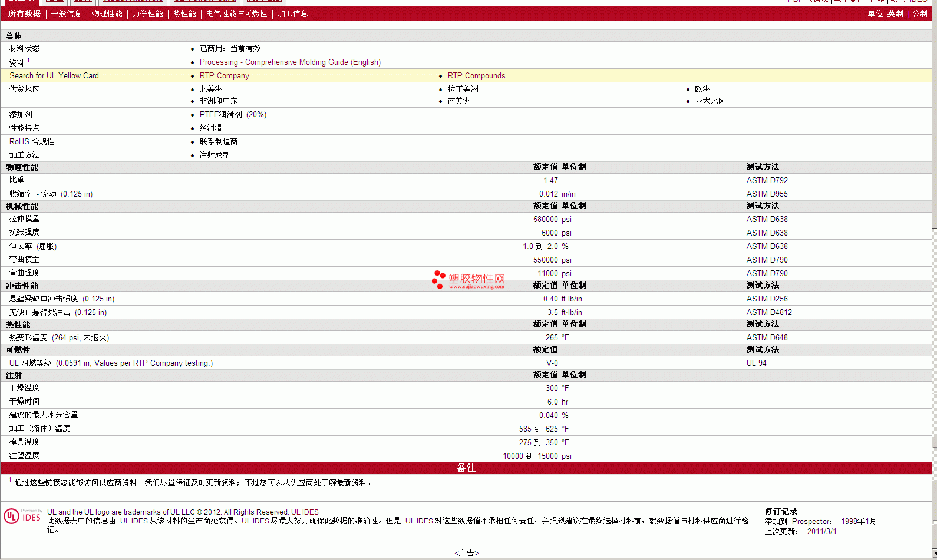Click the <广告> label at page bottom
Viewport: 937px width, 560px height.
pyautogui.click(x=467, y=554)
